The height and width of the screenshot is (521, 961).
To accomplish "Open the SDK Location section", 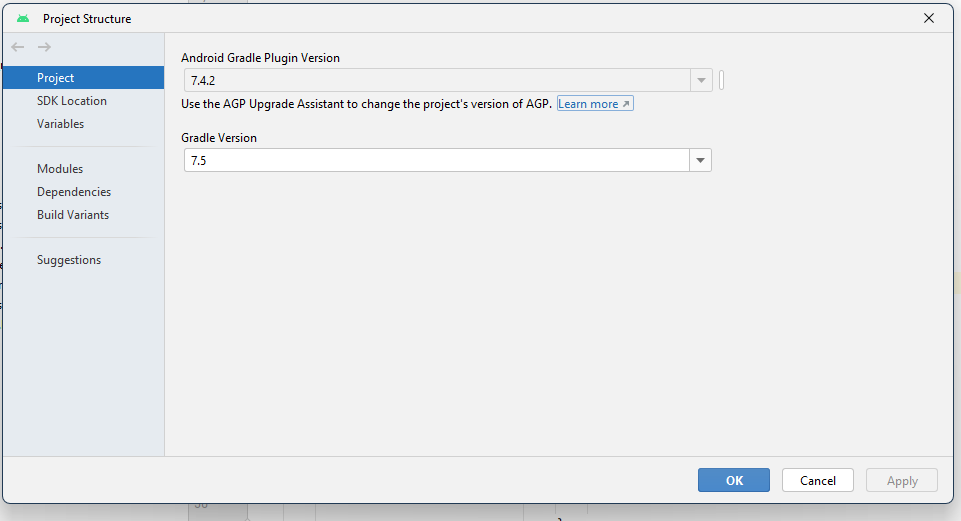I will 72,101.
